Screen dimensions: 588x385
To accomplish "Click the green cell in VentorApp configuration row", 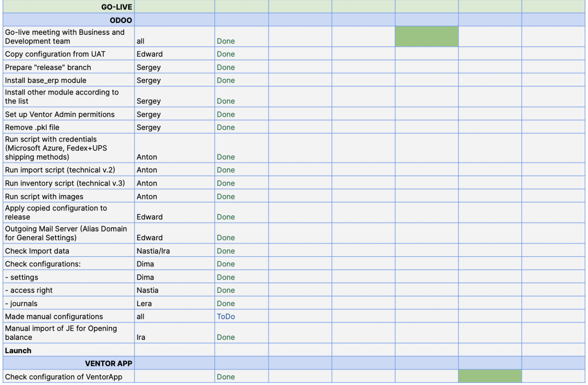I will click(490, 377).
